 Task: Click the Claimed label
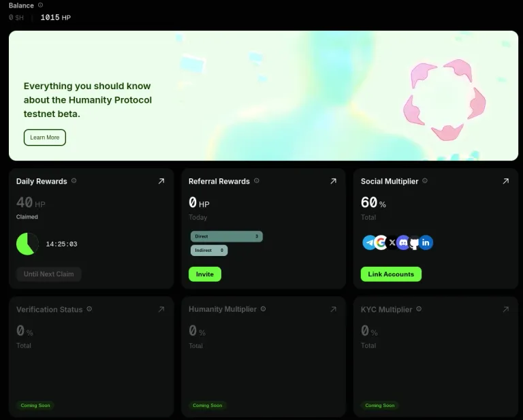tap(27, 216)
